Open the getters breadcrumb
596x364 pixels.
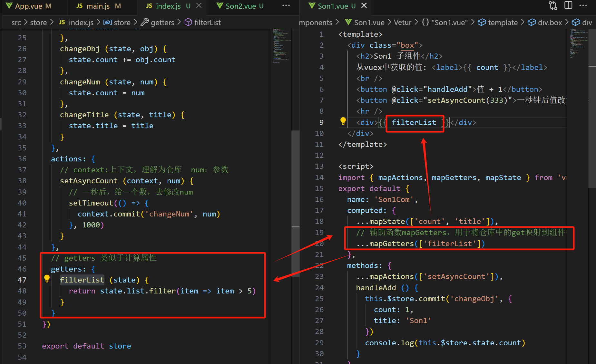pos(162,23)
